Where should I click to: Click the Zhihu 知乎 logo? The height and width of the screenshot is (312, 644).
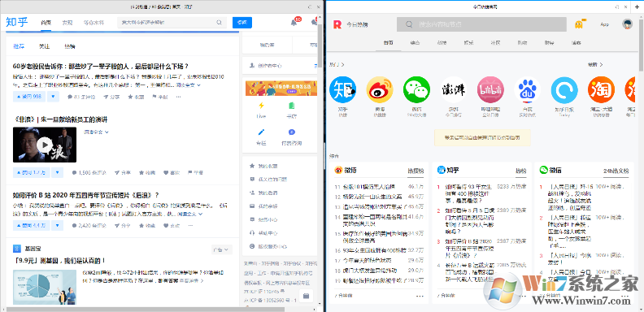click(17, 22)
